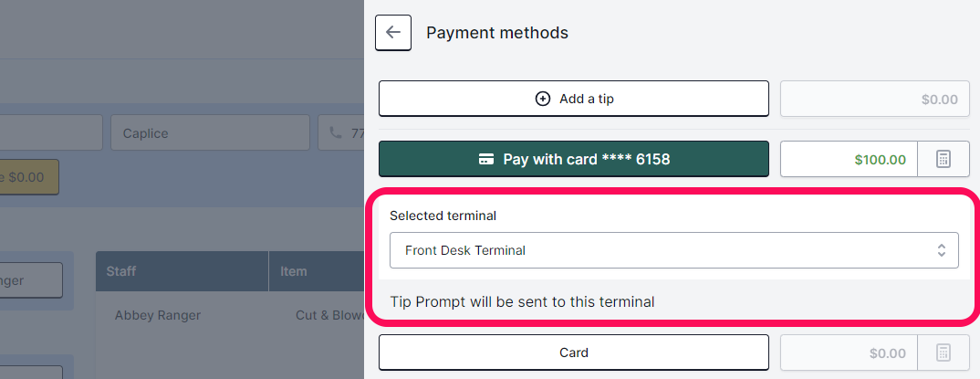Click the Item column header

click(x=317, y=271)
